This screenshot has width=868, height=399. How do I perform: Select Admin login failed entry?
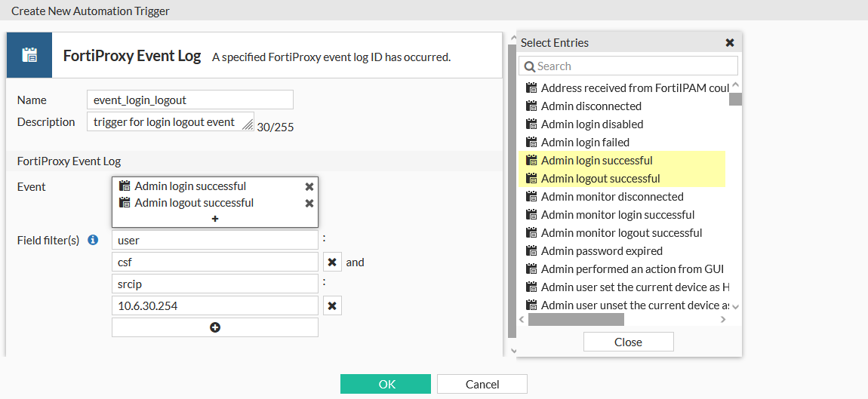[585, 142]
